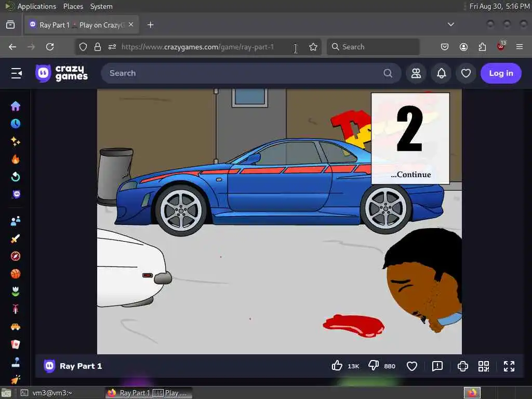
Task: Click Continue in the game countdown
Action: tap(411, 175)
